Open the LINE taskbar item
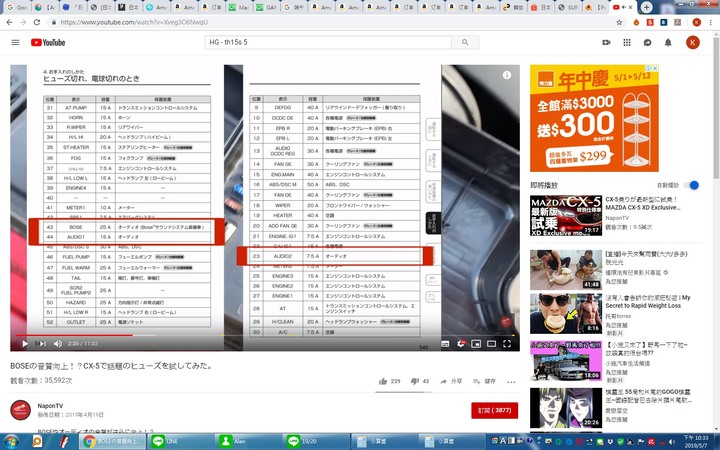 pyautogui.click(x=180, y=441)
